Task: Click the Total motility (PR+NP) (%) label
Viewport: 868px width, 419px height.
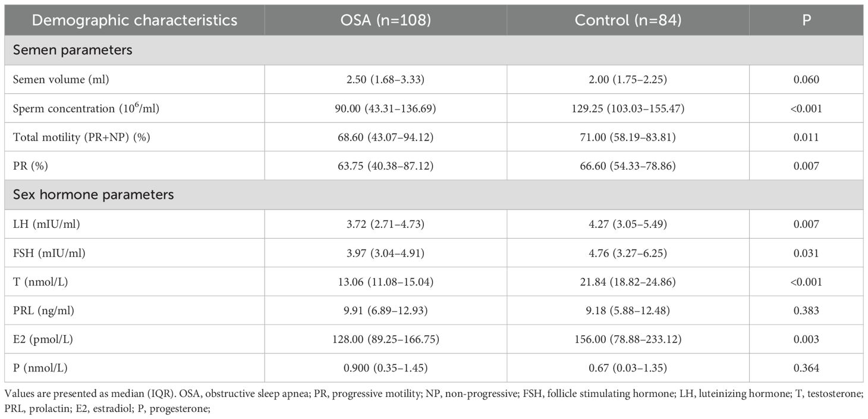Action: click(76, 137)
